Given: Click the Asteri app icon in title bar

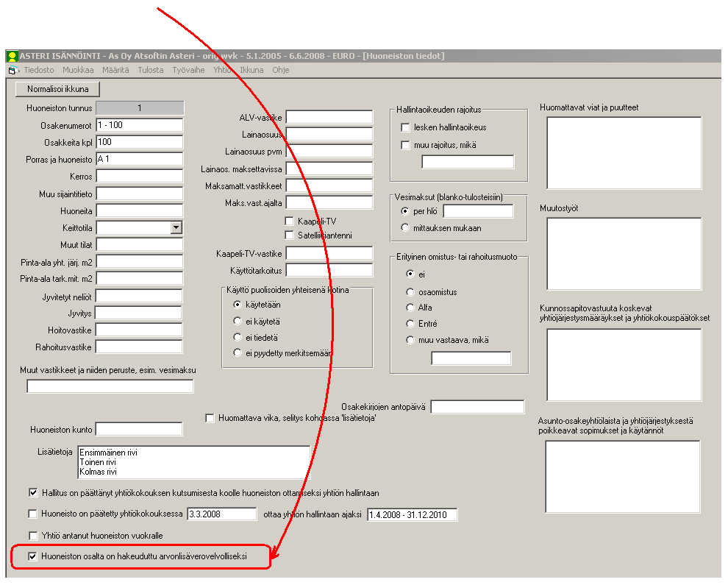Looking at the screenshot, I should (x=12, y=56).
